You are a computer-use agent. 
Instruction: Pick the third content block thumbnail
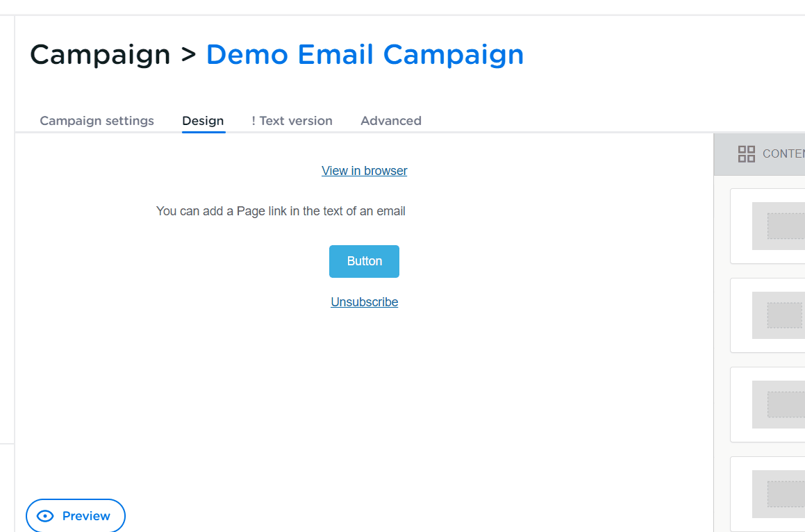pyautogui.click(x=778, y=404)
